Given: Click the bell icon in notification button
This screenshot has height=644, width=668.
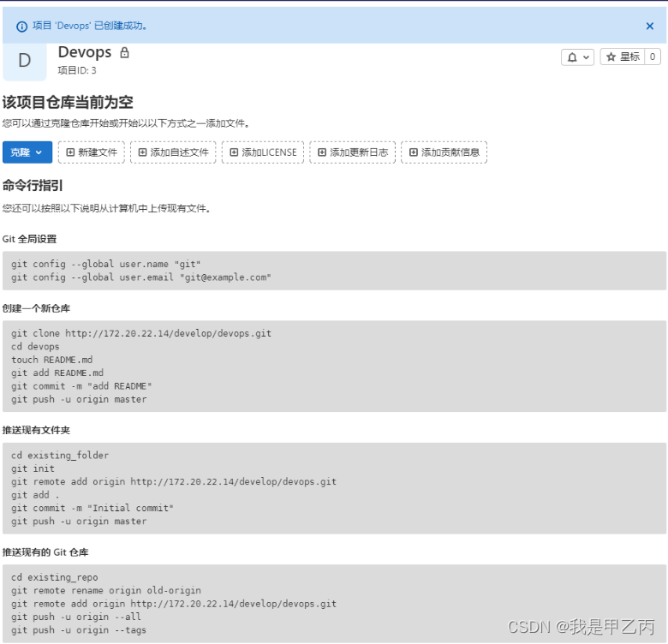Looking at the screenshot, I should point(572,57).
